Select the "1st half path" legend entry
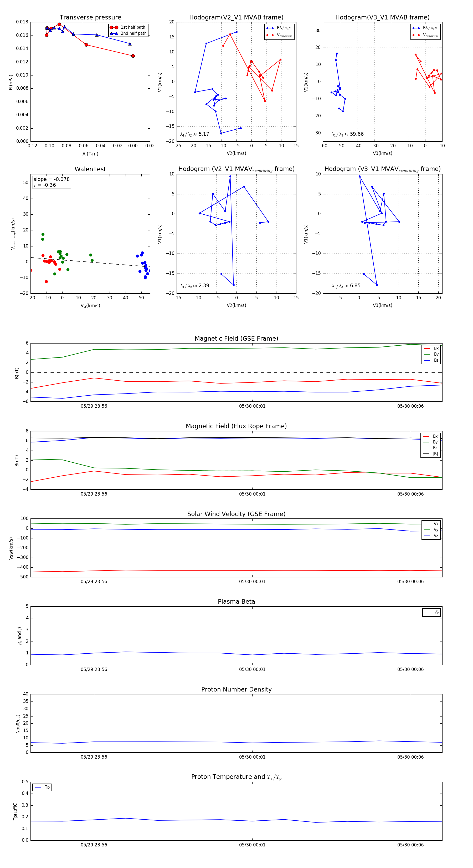 click(128, 27)
